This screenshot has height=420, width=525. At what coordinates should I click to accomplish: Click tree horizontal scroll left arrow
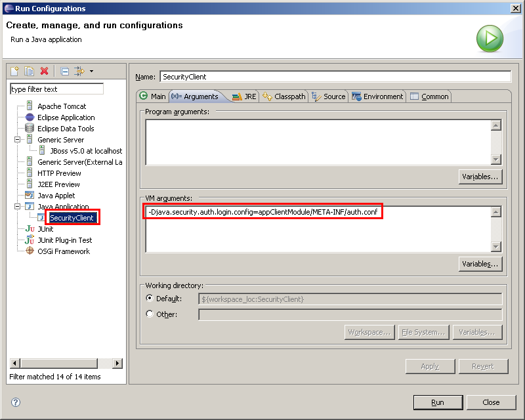coord(14,363)
